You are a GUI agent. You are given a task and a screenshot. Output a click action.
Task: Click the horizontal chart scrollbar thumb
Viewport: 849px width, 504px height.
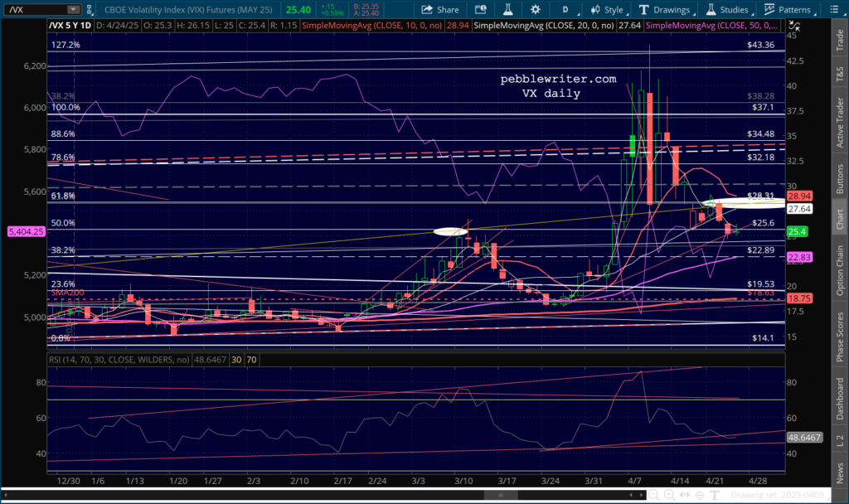click(x=499, y=495)
